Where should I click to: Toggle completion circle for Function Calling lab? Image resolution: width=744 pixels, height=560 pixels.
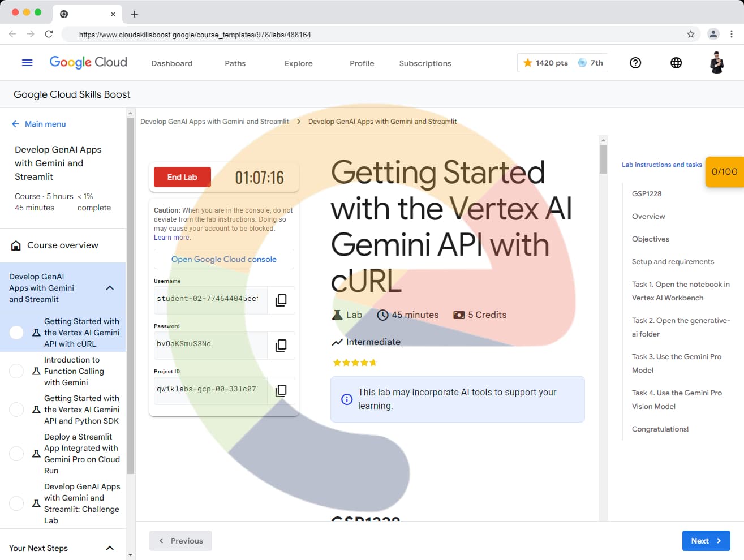coord(16,371)
